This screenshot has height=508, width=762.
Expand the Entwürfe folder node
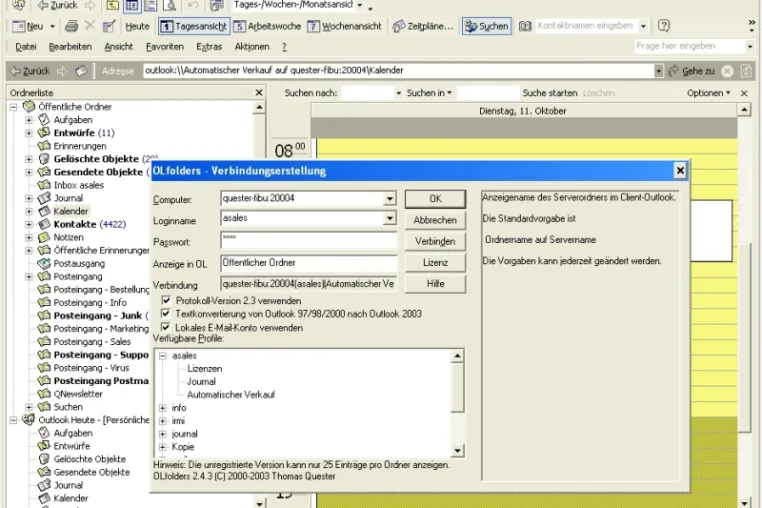[x=29, y=133]
